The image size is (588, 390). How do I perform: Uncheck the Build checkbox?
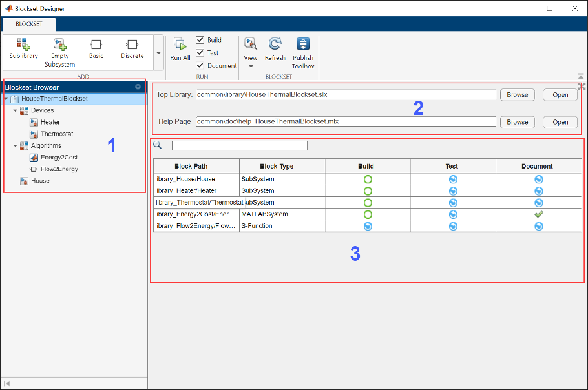(200, 40)
